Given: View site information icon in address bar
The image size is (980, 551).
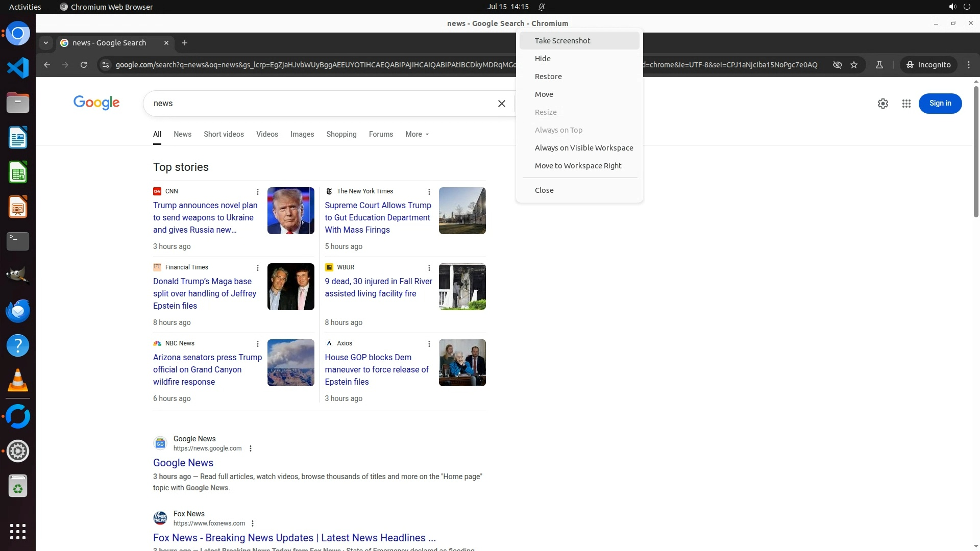Looking at the screenshot, I should point(105,65).
